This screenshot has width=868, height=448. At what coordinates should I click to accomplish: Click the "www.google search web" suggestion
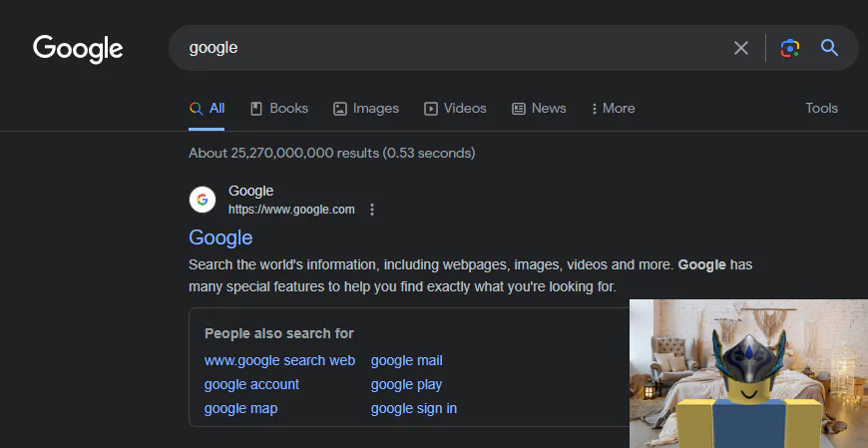[x=279, y=360]
